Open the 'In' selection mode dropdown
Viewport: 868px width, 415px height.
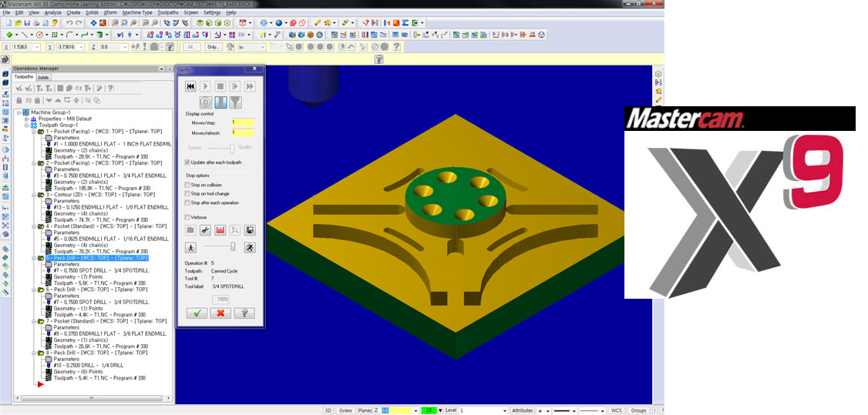(263, 48)
